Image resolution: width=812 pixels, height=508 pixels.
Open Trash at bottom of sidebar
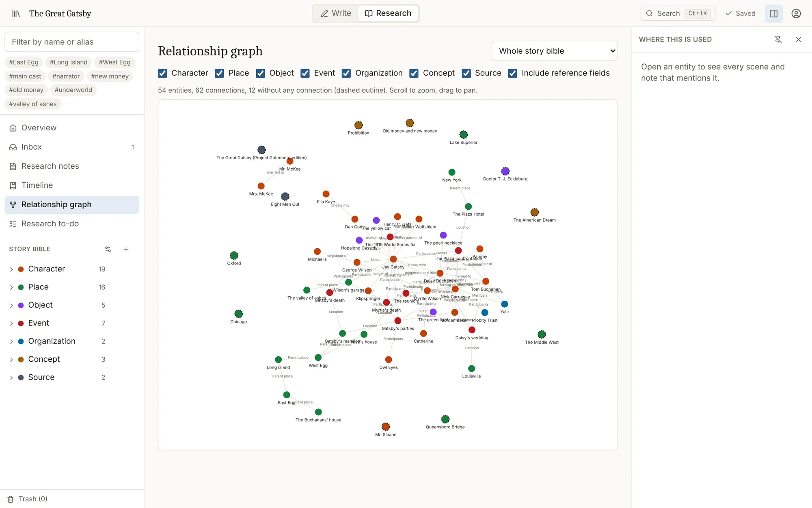coord(28,499)
